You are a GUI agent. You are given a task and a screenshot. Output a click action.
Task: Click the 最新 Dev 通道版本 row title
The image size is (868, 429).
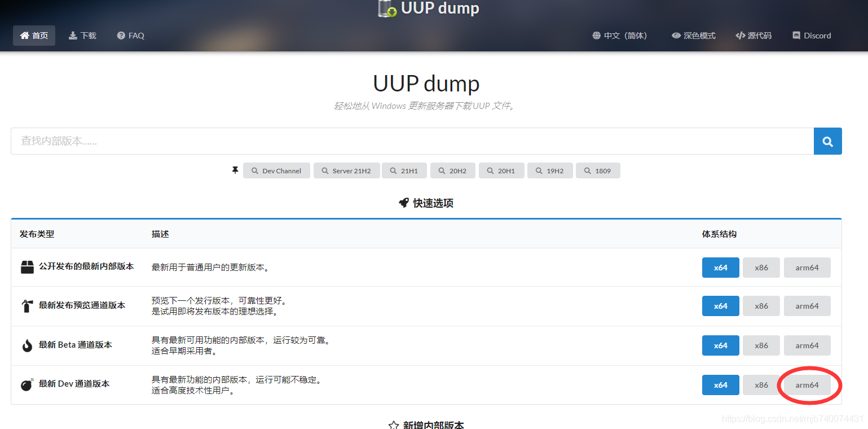pyautogui.click(x=74, y=384)
